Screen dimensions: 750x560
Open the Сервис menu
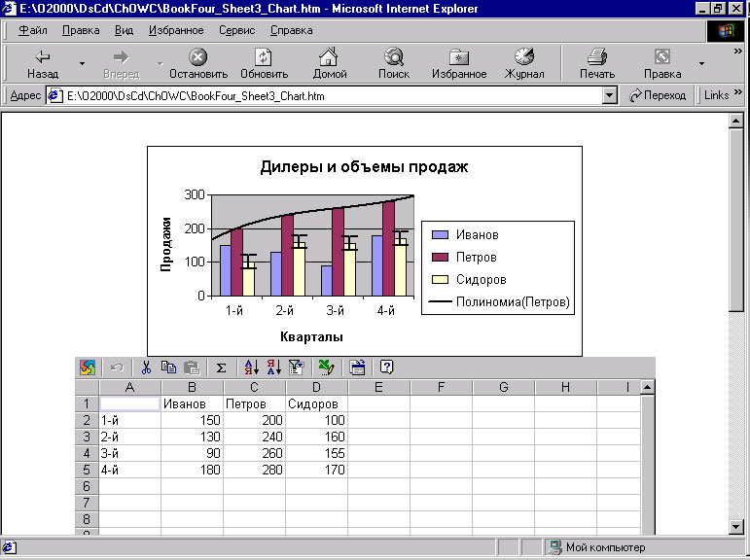coord(236,30)
